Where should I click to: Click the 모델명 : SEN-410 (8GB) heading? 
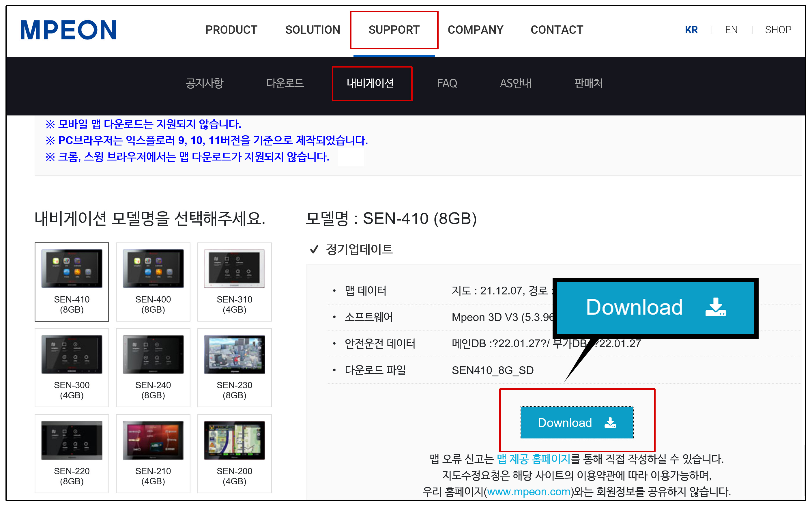391,219
